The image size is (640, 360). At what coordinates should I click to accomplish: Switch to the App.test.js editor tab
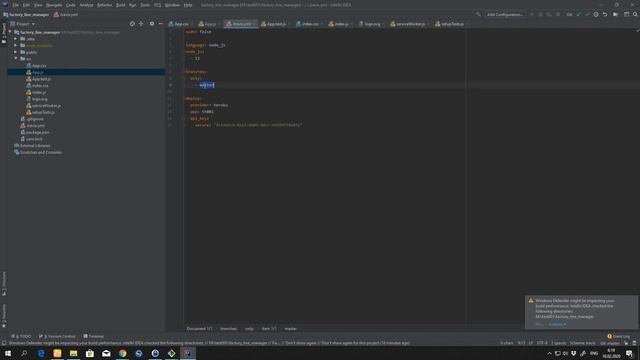tap(274, 24)
